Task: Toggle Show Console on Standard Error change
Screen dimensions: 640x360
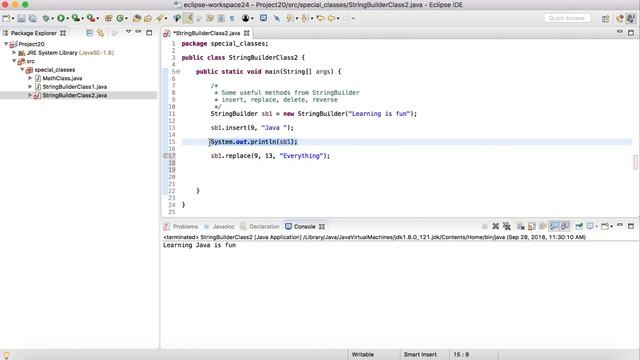Action: click(565, 226)
